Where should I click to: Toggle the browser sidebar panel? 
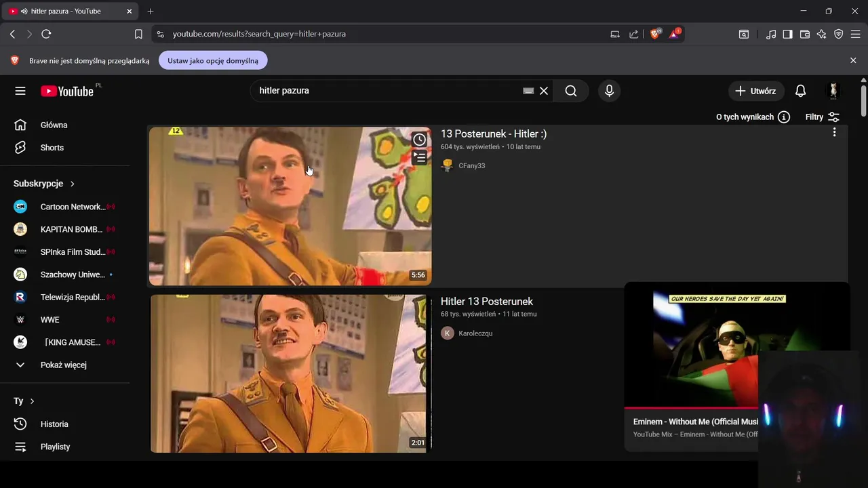pos(787,34)
